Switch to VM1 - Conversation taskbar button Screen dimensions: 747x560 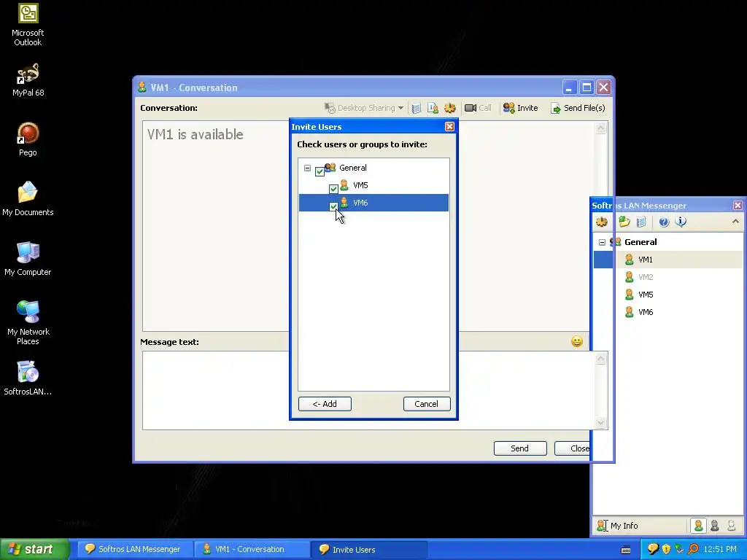[x=252, y=550]
